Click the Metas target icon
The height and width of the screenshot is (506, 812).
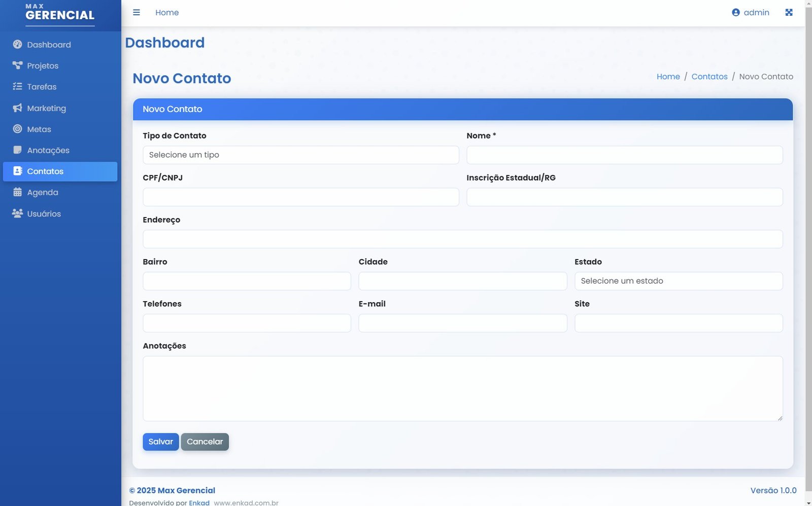(17, 129)
